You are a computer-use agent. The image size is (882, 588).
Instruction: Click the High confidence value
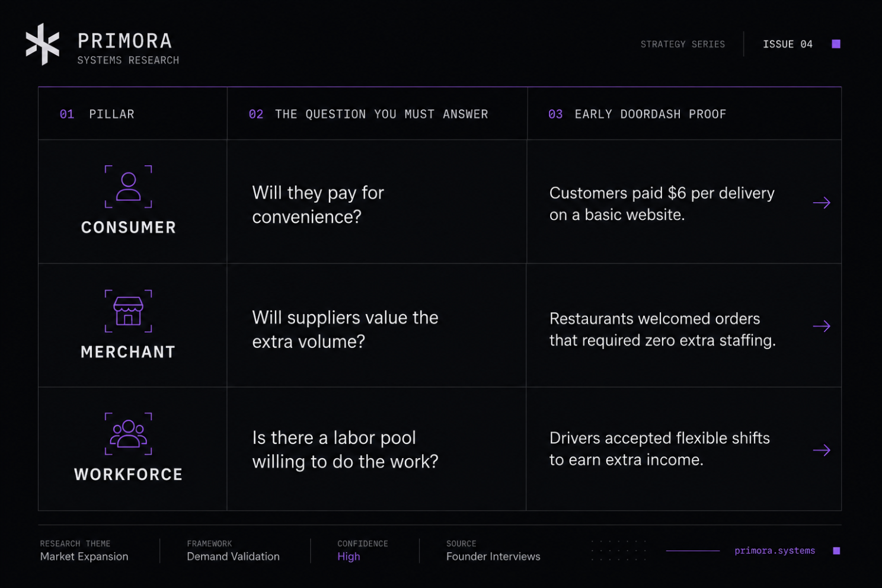click(349, 557)
